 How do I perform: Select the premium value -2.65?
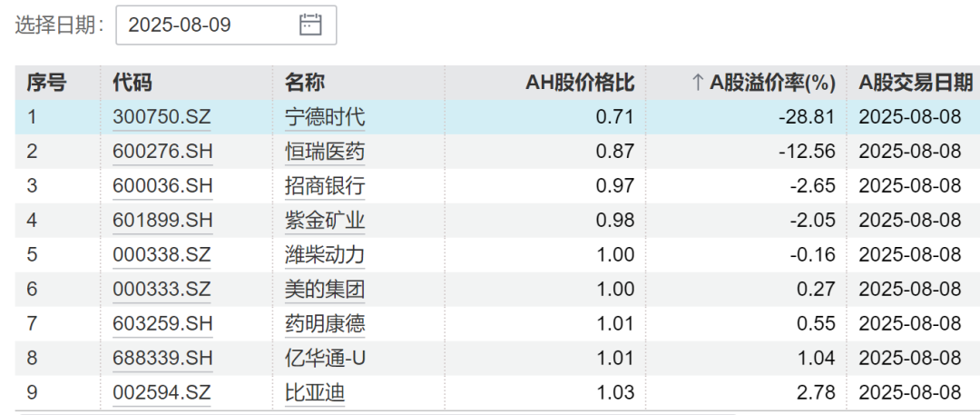[x=811, y=186]
